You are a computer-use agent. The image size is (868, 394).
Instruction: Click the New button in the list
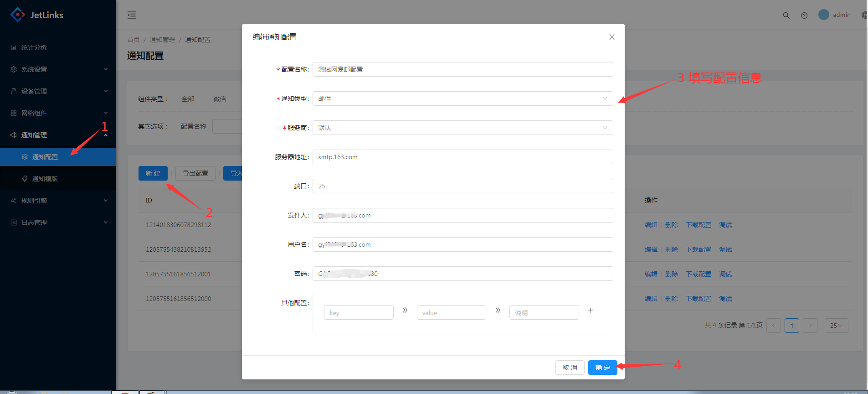click(x=153, y=173)
